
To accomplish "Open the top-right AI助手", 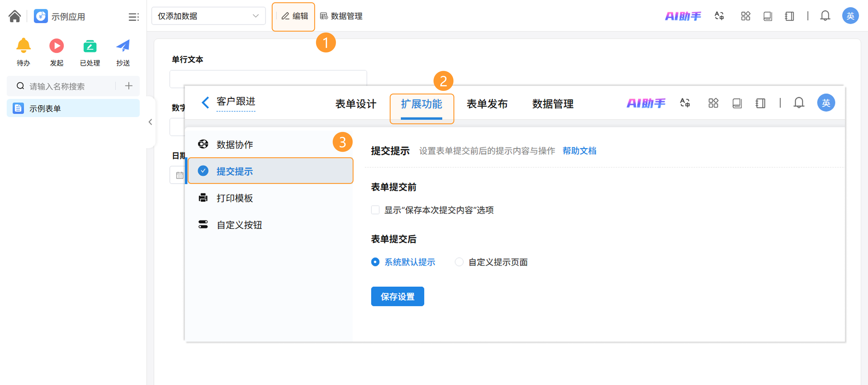I will pyautogui.click(x=683, y=16).
